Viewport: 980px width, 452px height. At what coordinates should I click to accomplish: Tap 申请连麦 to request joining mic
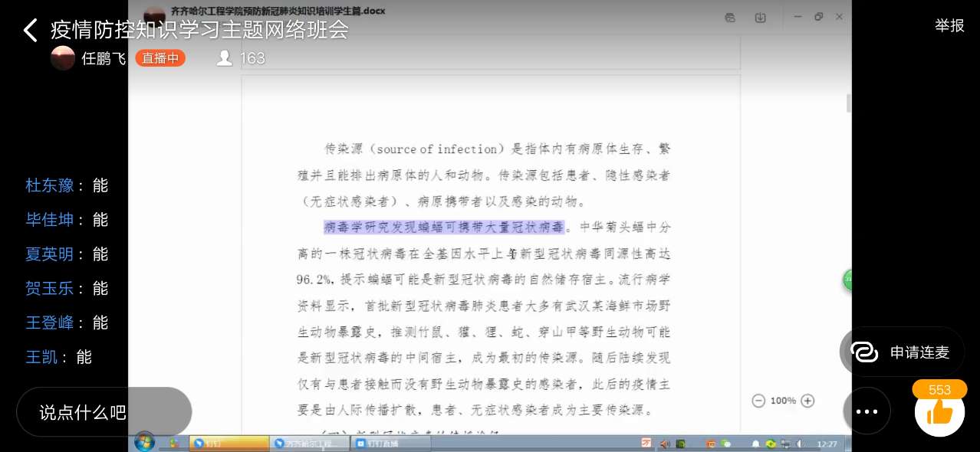[x=901, y=352]
